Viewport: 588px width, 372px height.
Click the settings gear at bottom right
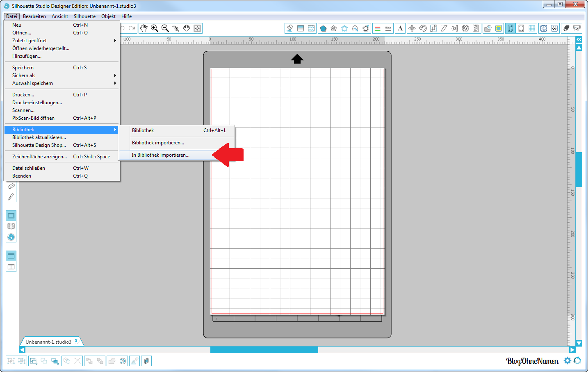pyautogui.click(x=567, y=361)
